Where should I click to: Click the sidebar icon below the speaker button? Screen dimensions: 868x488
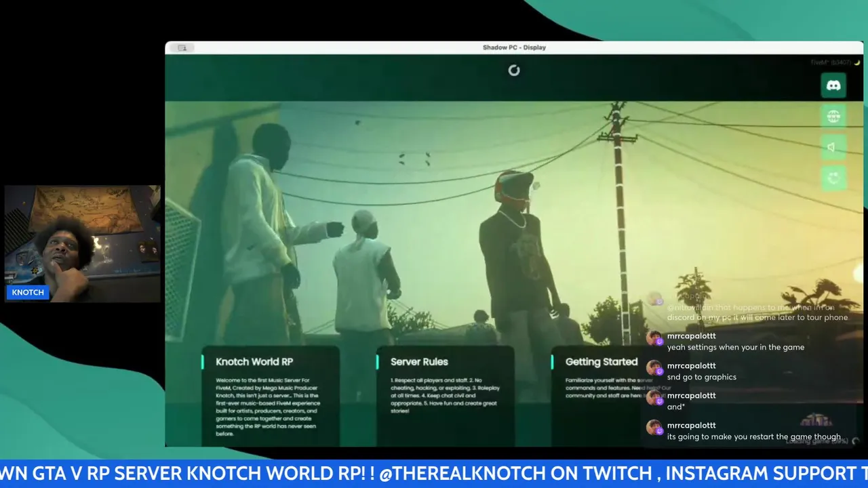(833, 178)
